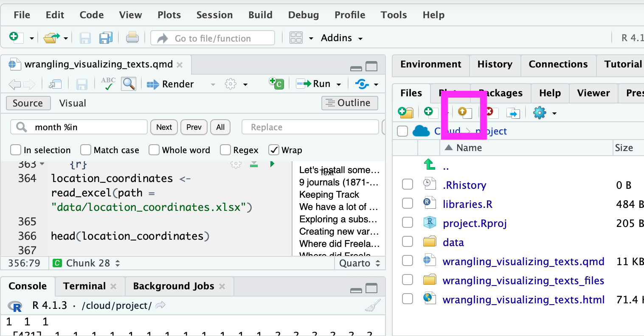Toggle the Regex checkbox

coord(225,150)
